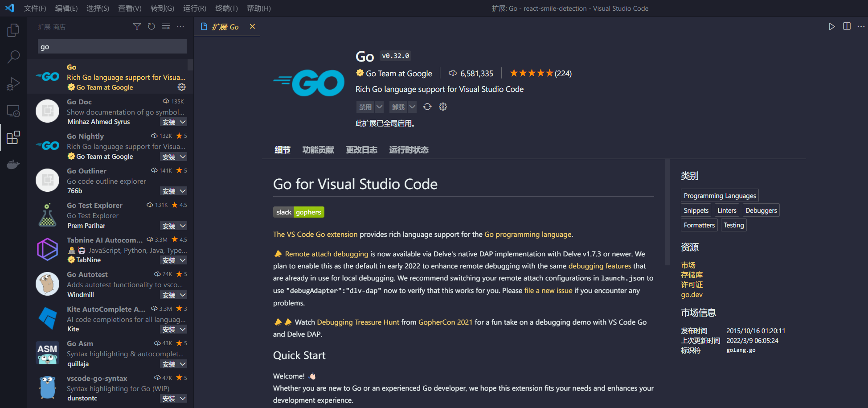The width and height of the screenshot is (868, 408).
Task: Expand install options for Go Autotest
Action: 183,295
